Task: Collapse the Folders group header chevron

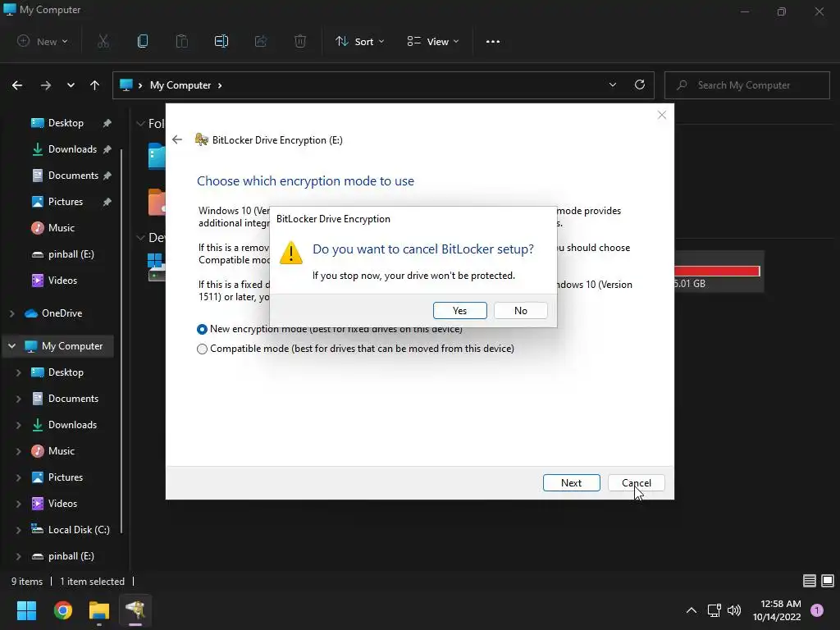Action: [140, 124]
